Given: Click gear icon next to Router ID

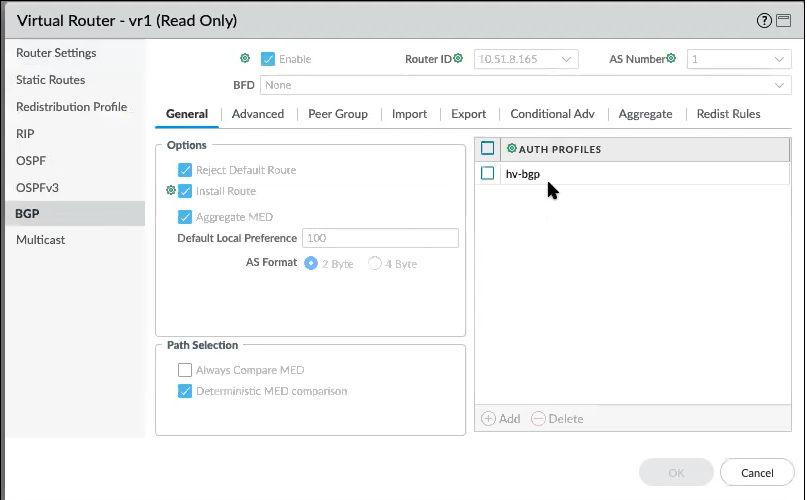Looking at the screenshot, I should (458, 59).
